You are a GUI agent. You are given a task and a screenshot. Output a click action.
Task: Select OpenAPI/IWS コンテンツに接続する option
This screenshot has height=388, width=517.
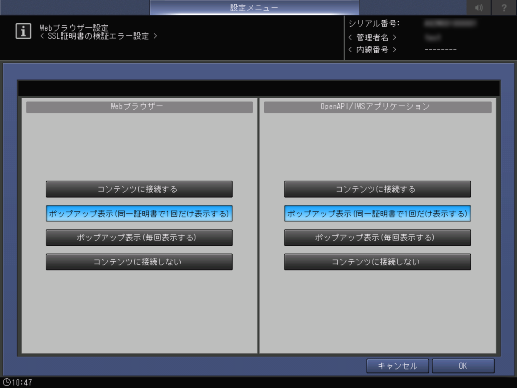(377, 189)
